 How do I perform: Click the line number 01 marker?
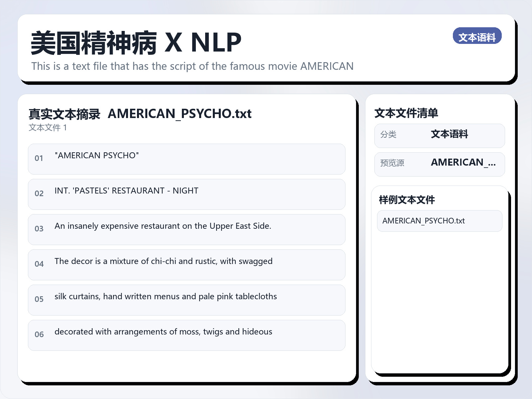click(x=39, y=159)
